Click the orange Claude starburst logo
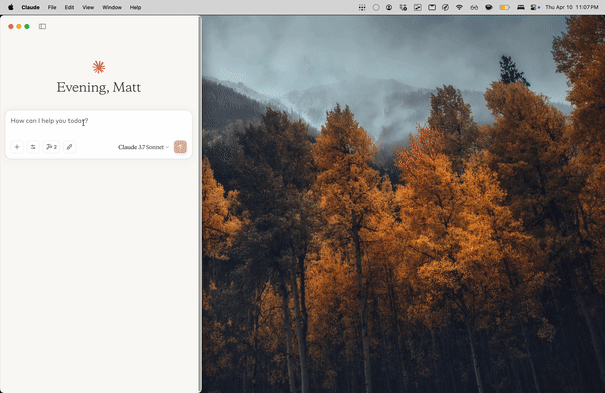This screenshot has width=605, height=393. pos(99,67)
